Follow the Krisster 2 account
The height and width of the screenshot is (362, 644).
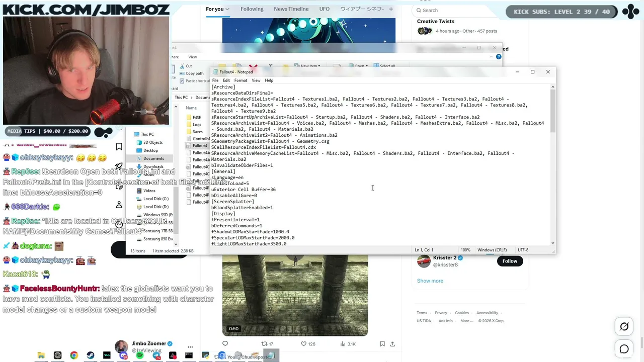coord(510,261)
